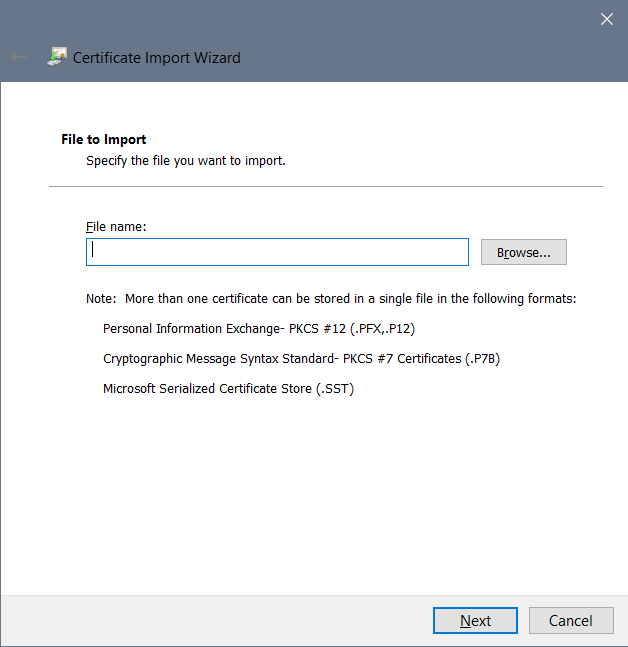Click 'Specify the file you want to import.' text
This screenshot has width=628, height=647.
[186, 161]
